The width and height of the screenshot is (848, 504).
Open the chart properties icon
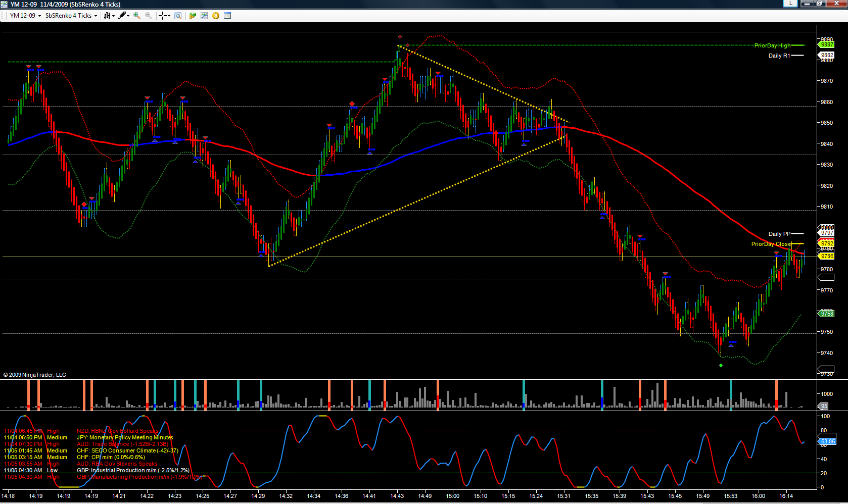pyautogui.click(x=227, y=16)
